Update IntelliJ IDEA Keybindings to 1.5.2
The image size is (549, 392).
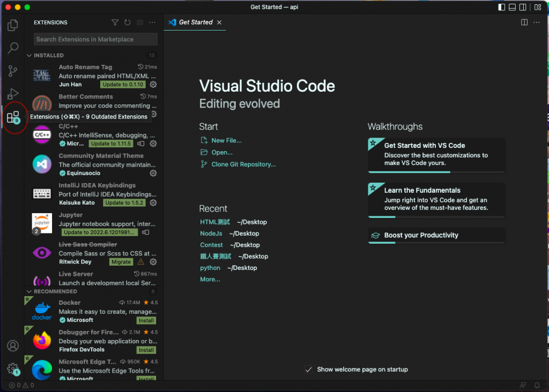(124, 203)
